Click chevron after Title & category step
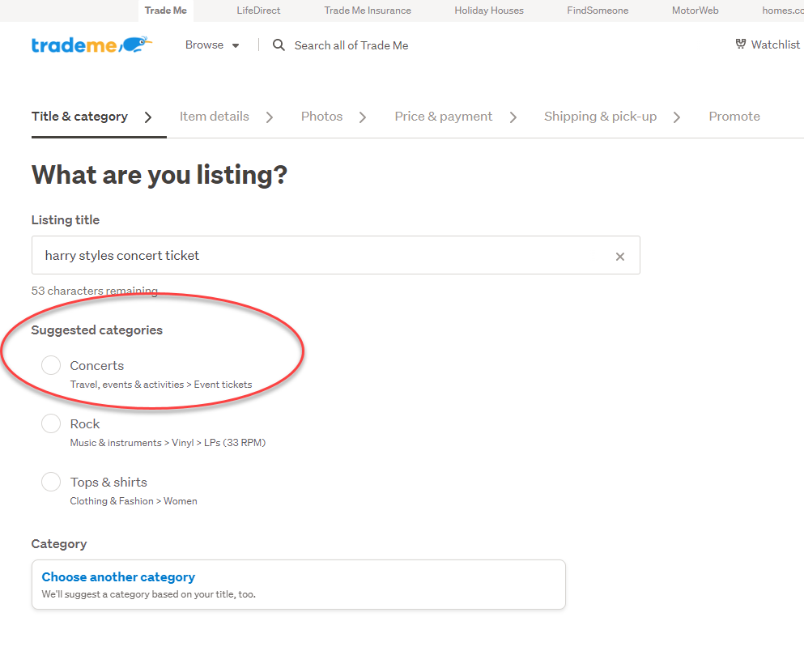804x672 pixels. 148,117
